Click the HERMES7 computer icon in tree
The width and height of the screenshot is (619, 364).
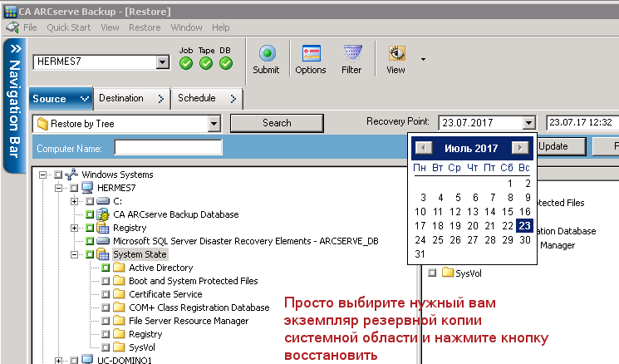[x=87, y=188]
